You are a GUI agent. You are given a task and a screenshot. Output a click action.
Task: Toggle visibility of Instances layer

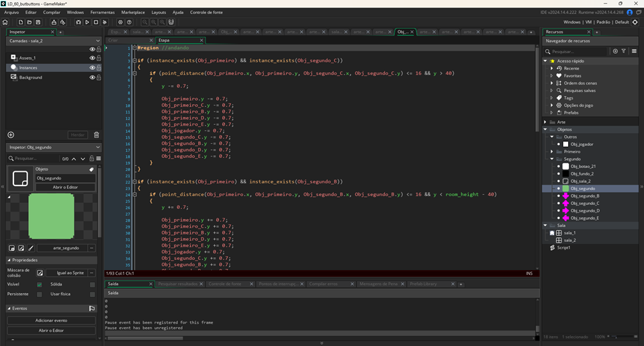pos(93,68)
